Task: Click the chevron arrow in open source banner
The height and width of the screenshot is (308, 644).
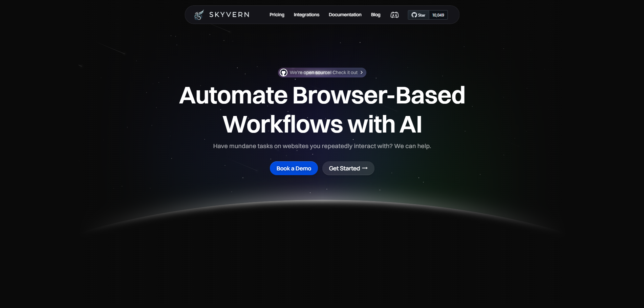Action: pyautogui.click(x=362, y=72)
